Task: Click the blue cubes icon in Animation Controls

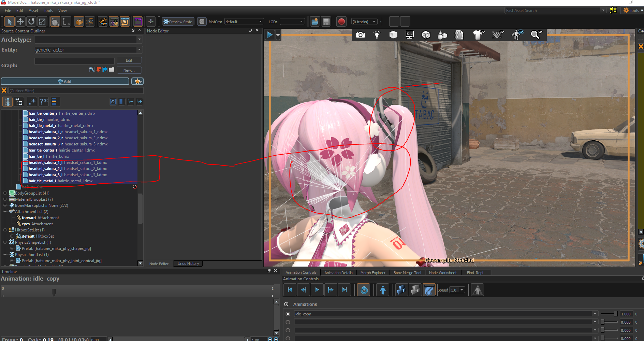Action: click(x=401, y=290)
